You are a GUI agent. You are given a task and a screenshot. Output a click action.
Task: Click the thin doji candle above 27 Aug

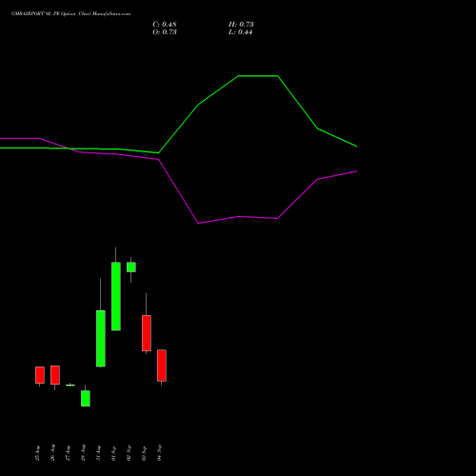tap(70, 385)
